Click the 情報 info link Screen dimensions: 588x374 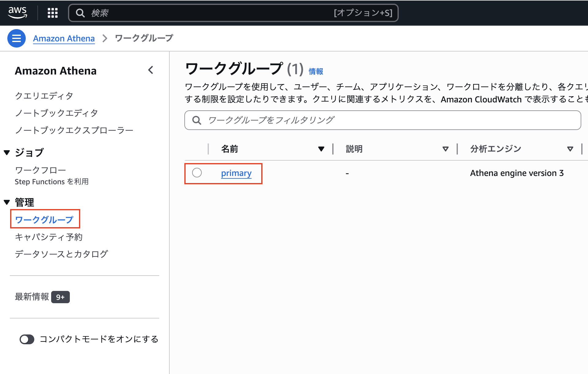[316, 71]
